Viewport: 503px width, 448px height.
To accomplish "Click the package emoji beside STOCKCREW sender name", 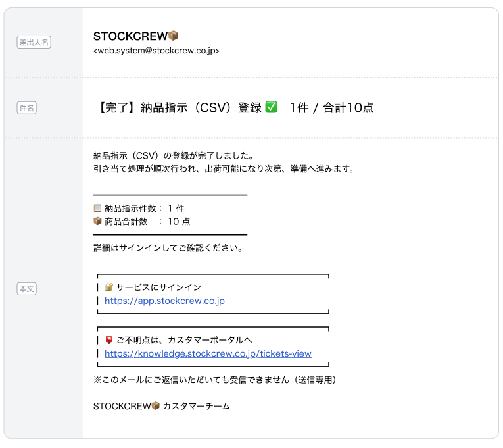I will (x=174, y=36).
